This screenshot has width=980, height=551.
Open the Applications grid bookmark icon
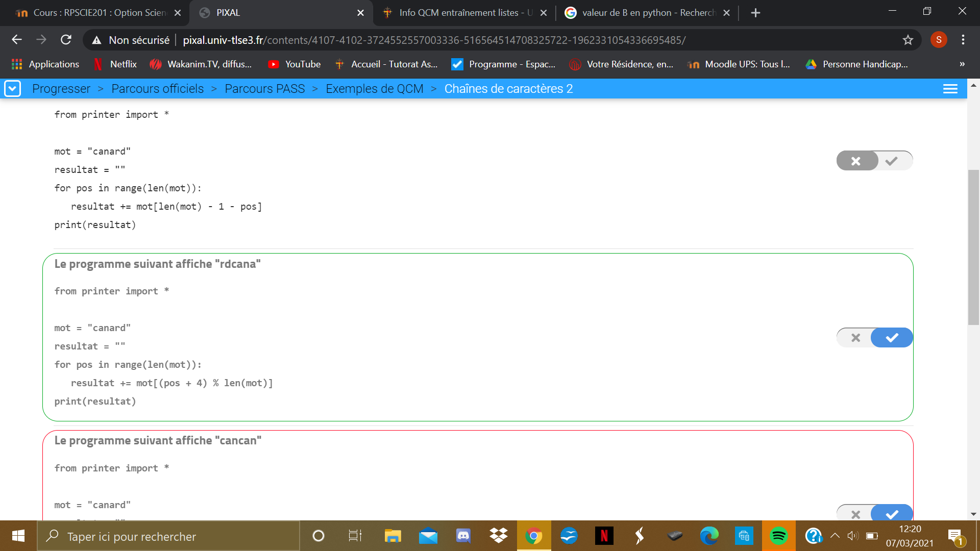17,64
